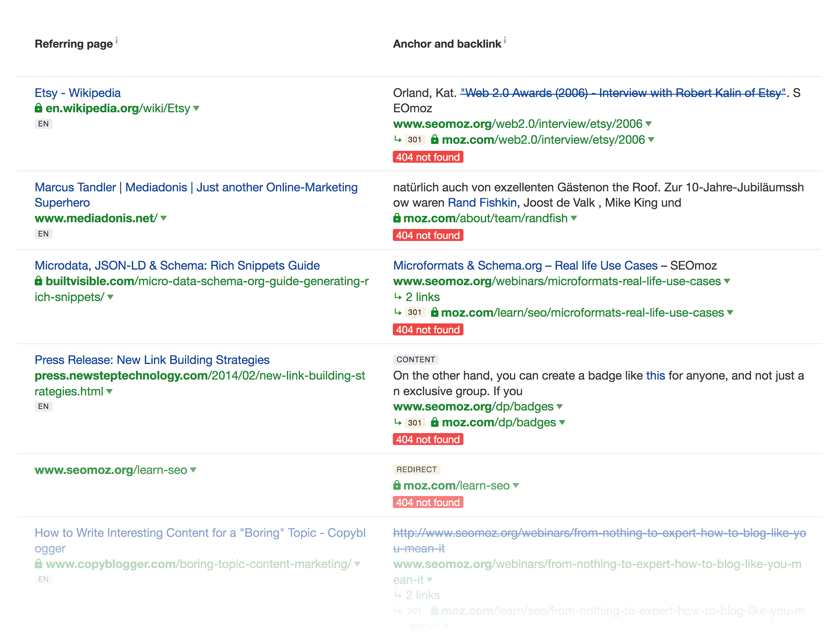Click info icon next to Referring page header
This screenshot has height=644, width=839.
click(116, 40)
